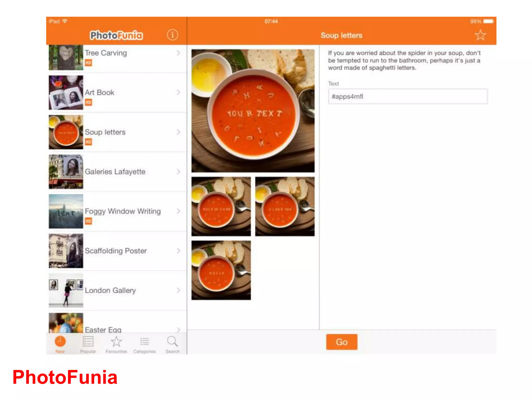Open the info icon next to PhotoFunia logo
This screenshot has width=532, height=399.
coord(172,35)
